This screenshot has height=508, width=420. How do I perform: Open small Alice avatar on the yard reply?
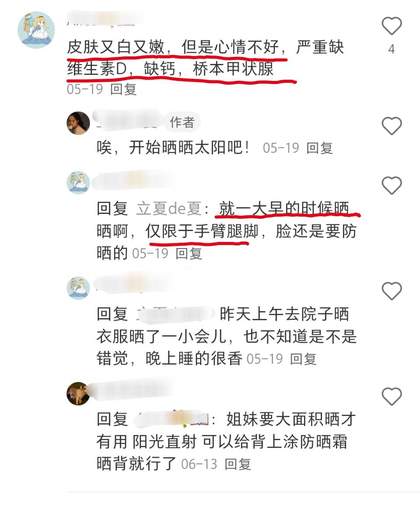click(x=78, y=288)
